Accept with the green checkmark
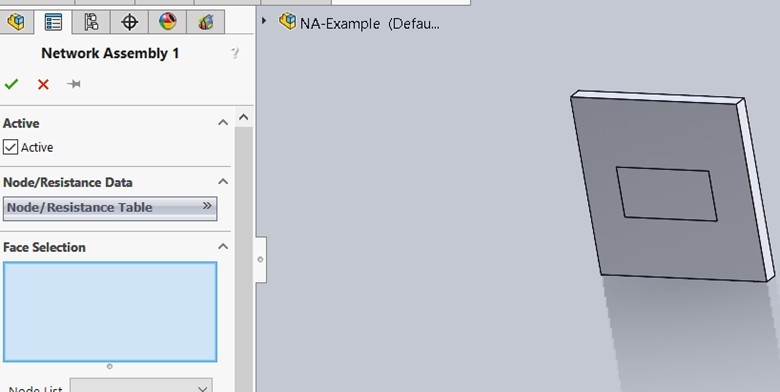This screenshot has width=780, height=392. [x=11, y=84]
